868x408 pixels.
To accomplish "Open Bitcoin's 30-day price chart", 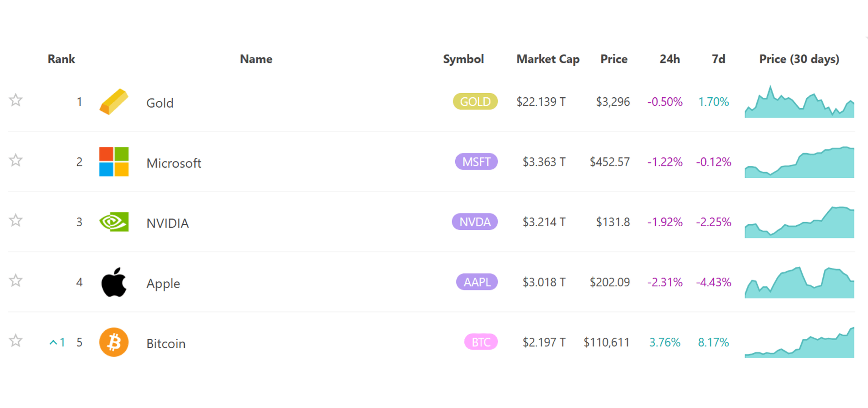I will point(799,342).
